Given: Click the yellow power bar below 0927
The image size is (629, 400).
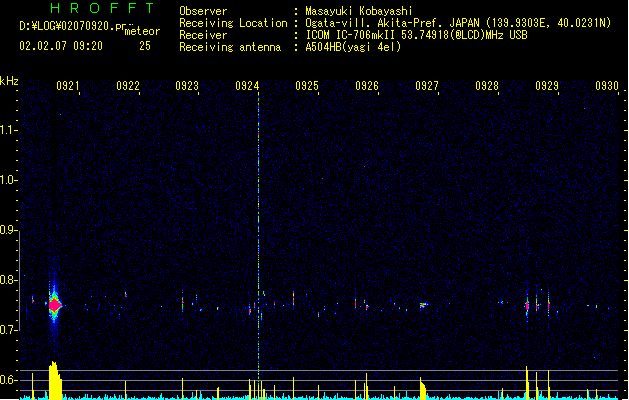Looking at the screenshot, I should [422, 388].
